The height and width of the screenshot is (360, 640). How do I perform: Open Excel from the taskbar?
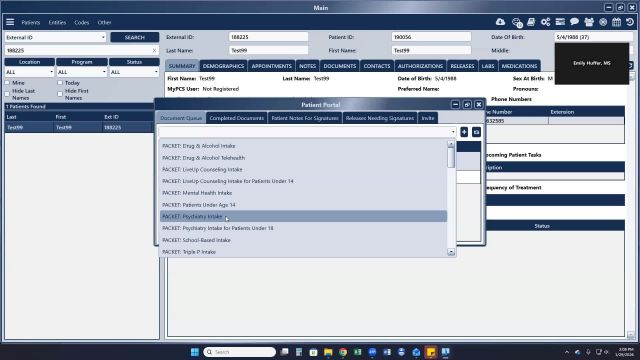pos(358,352)
